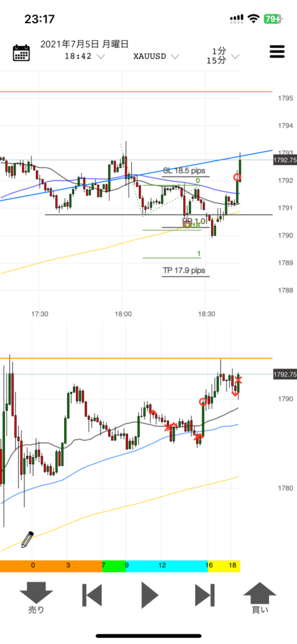Tap the red circle entry marker on upper chart
Viewport: 297px width, 644px height.
click(237, 177)
